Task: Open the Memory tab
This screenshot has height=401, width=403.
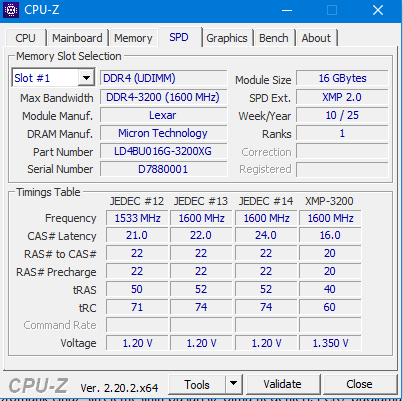Action: click(x=133, y=38)
